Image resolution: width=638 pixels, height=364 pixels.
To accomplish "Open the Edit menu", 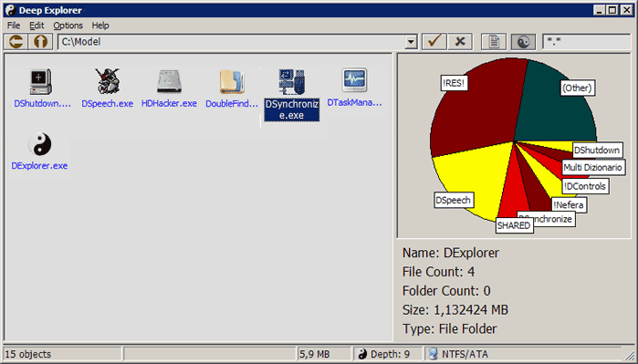I will pos(37,26).
